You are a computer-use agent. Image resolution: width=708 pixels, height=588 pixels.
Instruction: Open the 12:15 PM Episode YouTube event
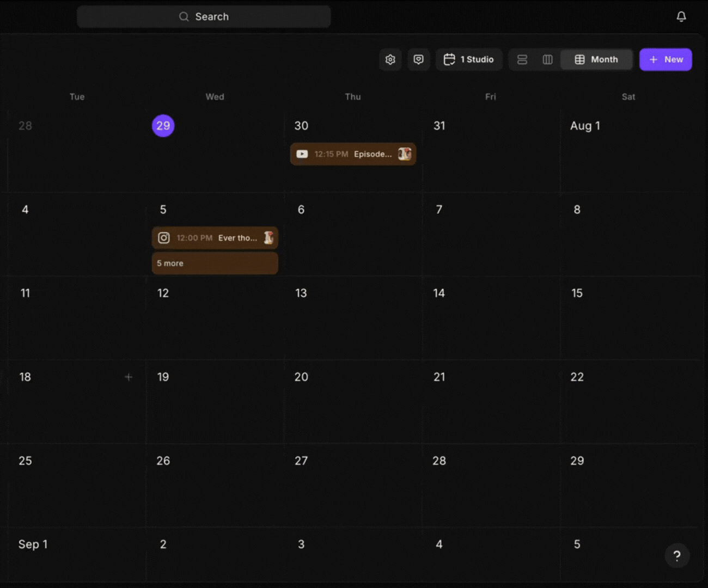353,154
